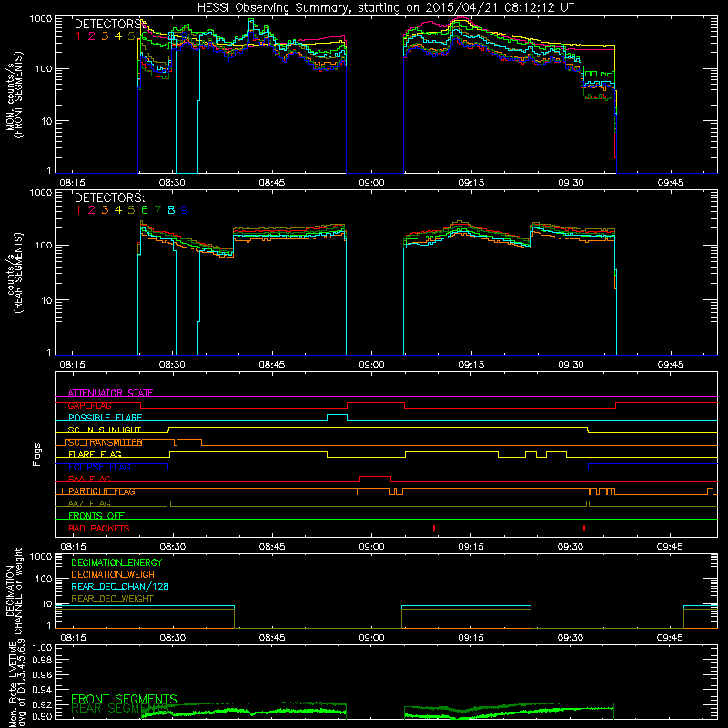Click the 09:15 tick label under the front segments plot

coord(470,183)
